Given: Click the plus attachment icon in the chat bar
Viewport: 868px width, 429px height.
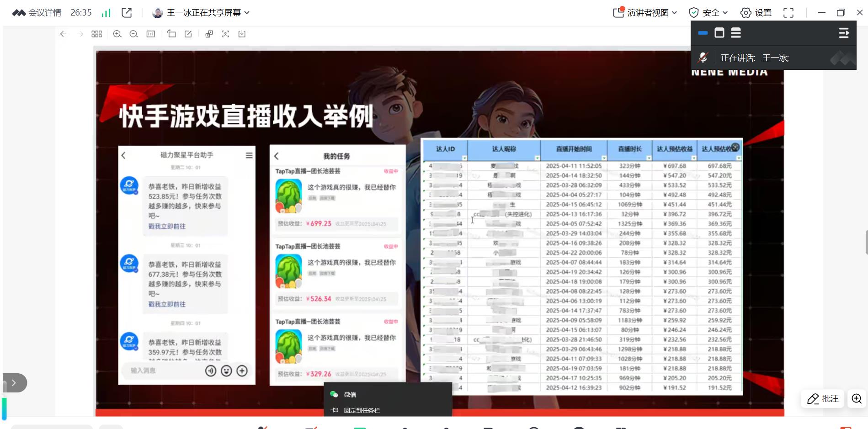Looking at the screenshot, I should pyautogui.click(x=242, y=371).
